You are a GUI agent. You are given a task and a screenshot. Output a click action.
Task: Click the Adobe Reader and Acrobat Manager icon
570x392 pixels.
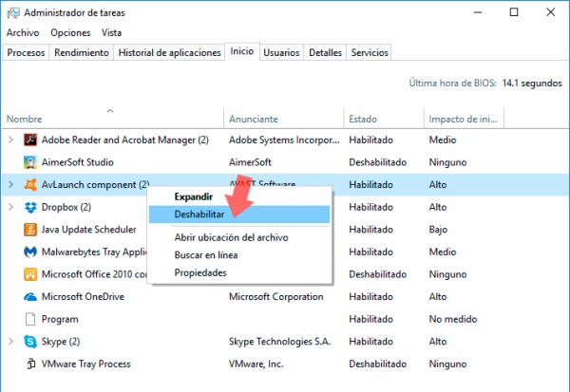coord(30,140)
